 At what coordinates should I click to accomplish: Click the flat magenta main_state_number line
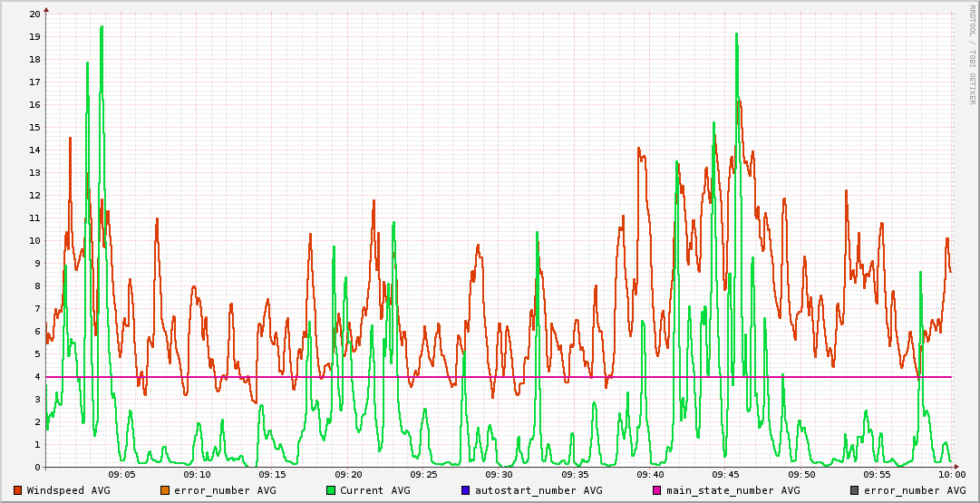[x=500, y=377]
